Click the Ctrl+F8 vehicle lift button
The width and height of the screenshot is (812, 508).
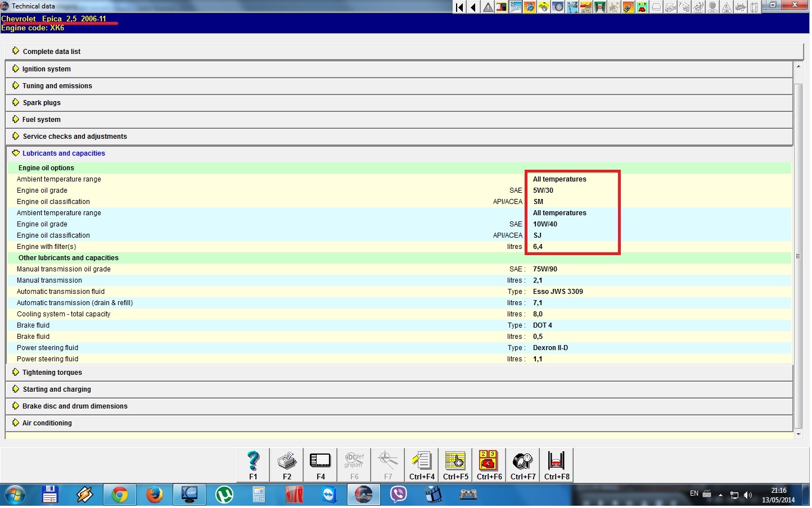pyautogui.click(x=557, y=465)
